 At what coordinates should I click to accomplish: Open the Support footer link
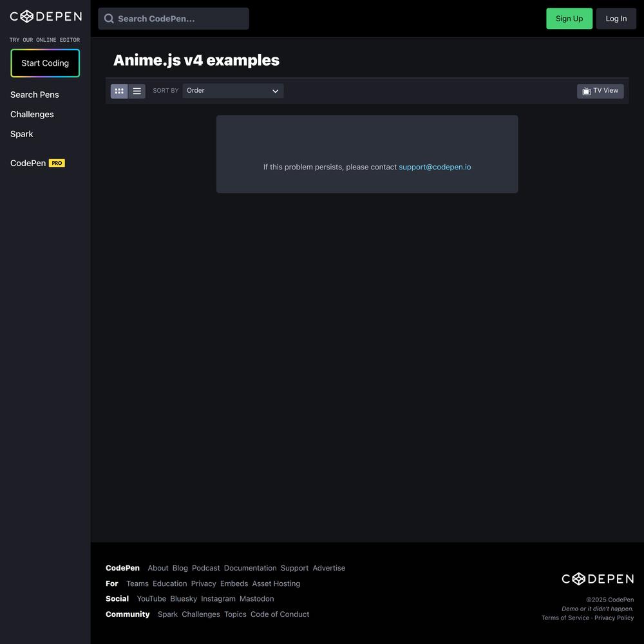[294, 568]
